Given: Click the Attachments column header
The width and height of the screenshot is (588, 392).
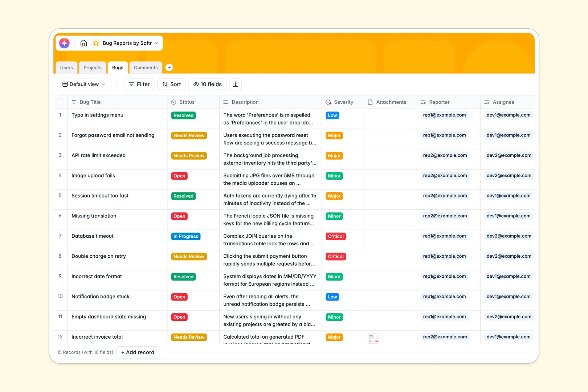Looking at the screenshot, I should 391,102.
